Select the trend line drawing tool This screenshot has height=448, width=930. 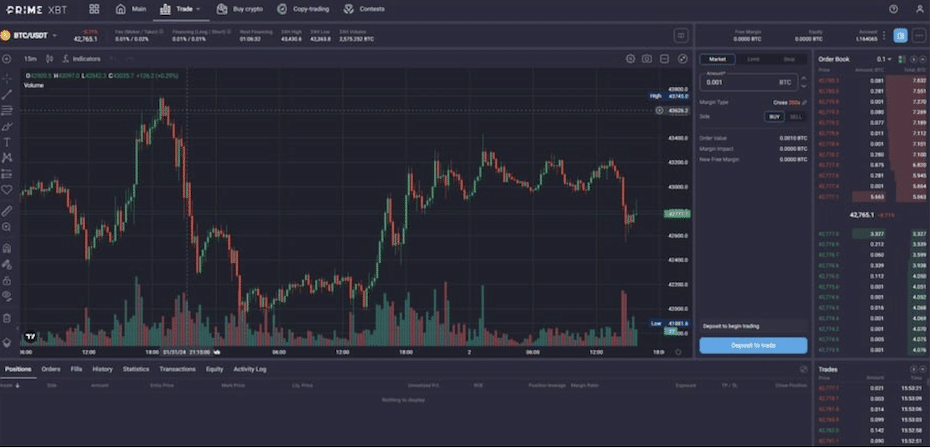coord(7,93)
